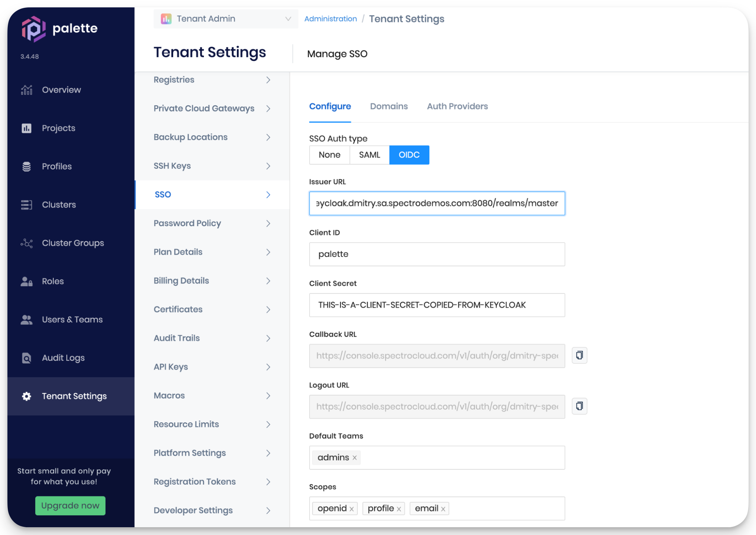756x535 pixels.
Task: Click the Scopes input box
Action: click(x=437, y=509)
